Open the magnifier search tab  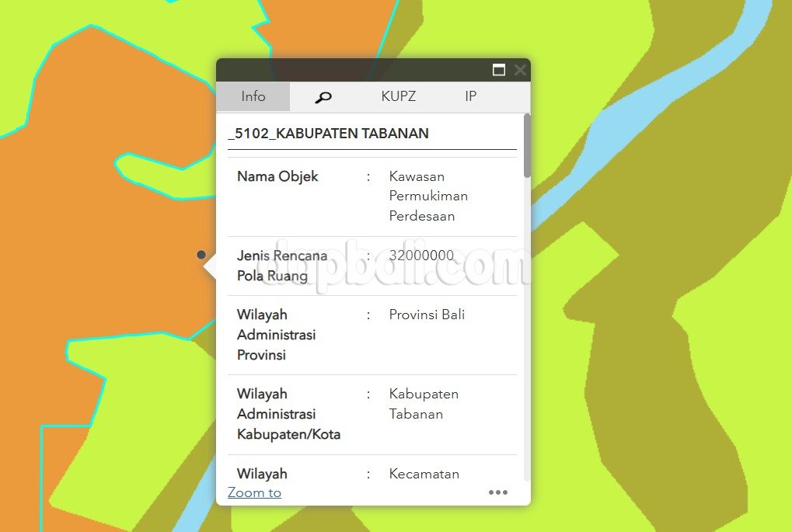click(x=323, y=97)
